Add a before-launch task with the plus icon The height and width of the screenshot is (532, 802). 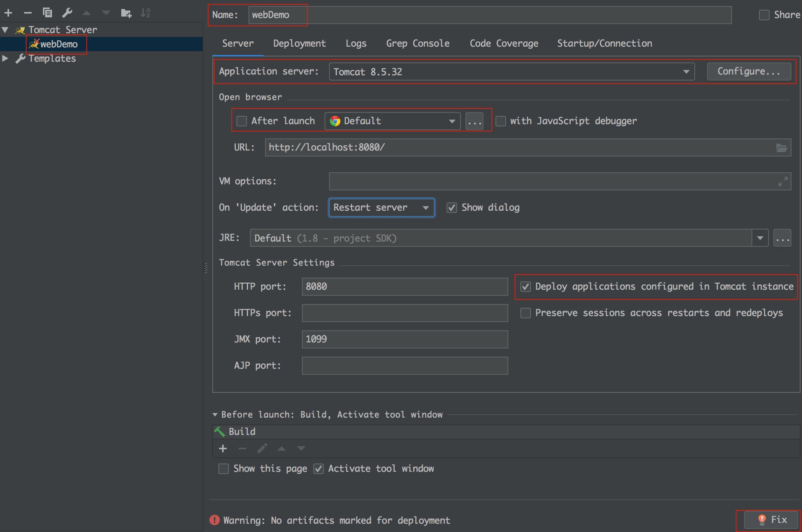(223, 448)
